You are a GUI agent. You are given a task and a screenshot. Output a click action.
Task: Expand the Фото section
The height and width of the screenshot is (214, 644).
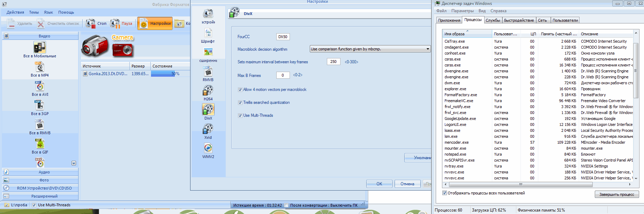[x=40, y=180]
